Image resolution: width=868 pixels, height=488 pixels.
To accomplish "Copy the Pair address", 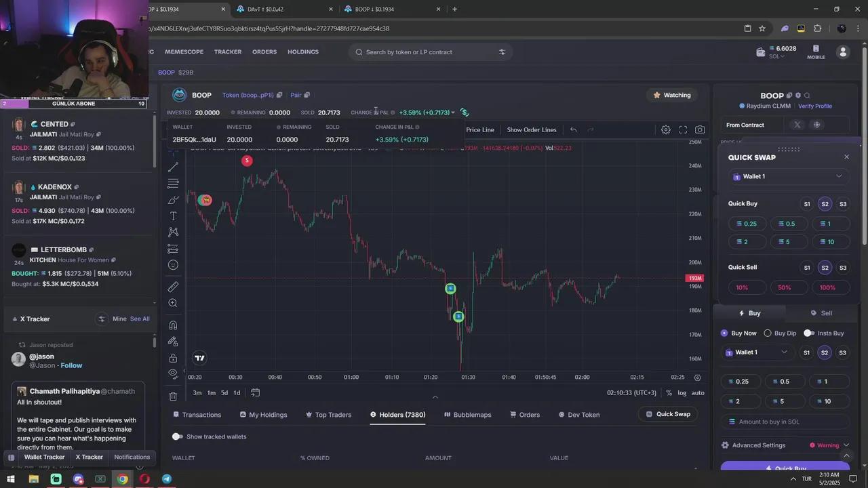I will pos(307,95).
